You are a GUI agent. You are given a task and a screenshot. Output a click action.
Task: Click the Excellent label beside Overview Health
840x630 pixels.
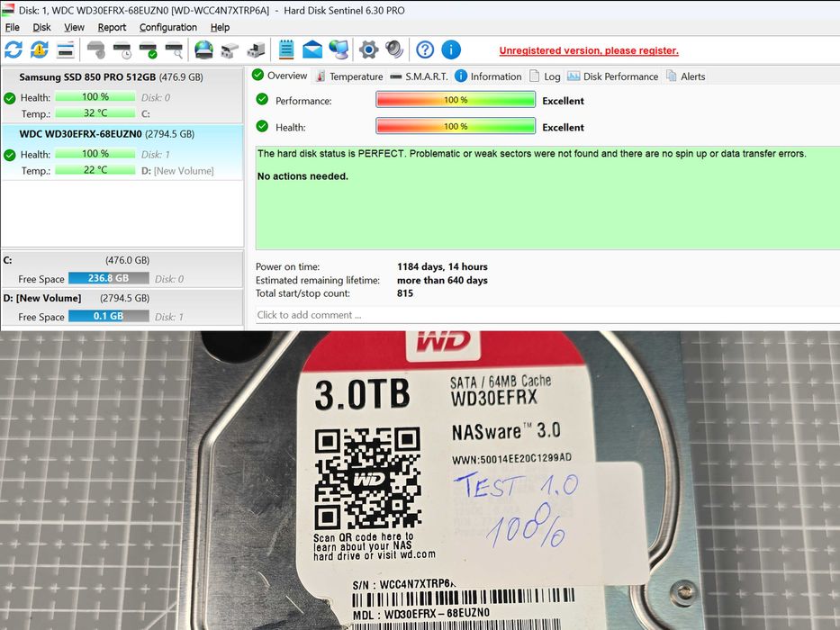pos(563,128)
